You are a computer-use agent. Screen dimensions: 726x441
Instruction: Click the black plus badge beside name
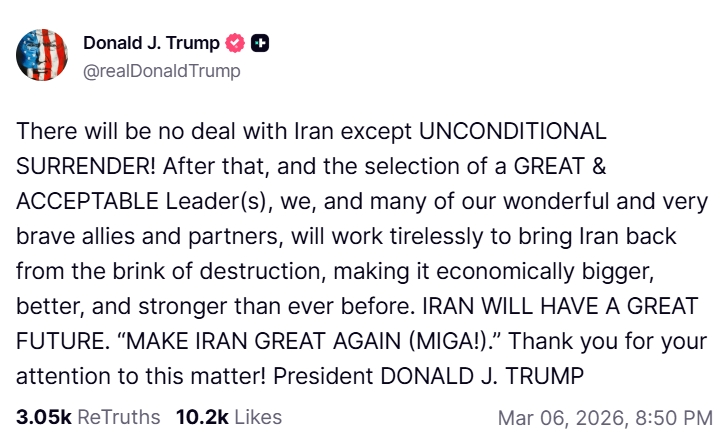pos(260,43)
